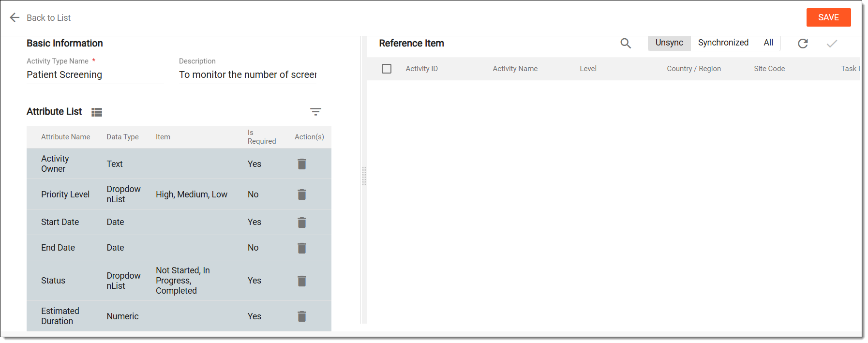Select the Priority Level row name
868x343 pixels.
[65, 194]
